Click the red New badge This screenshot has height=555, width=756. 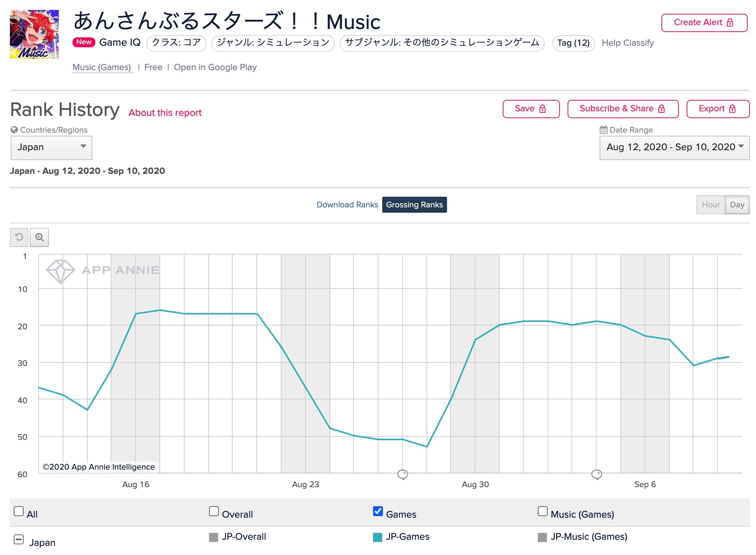pyautogui.click(x=84, y=42)
